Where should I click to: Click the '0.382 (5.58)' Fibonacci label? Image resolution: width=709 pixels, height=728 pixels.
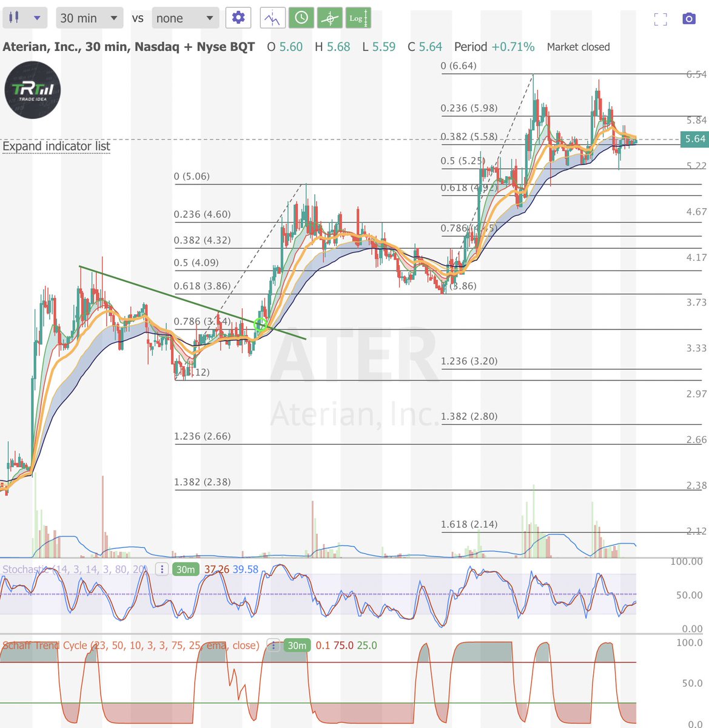[469, 136]
